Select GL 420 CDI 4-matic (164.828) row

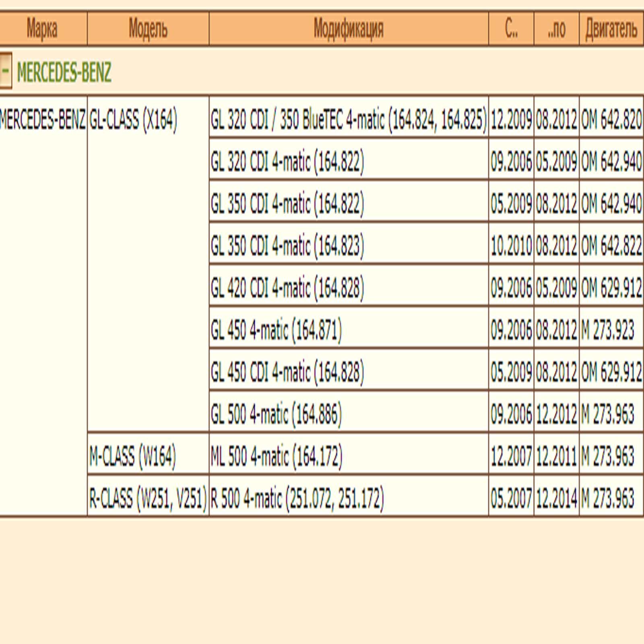(x=287, y=288)
